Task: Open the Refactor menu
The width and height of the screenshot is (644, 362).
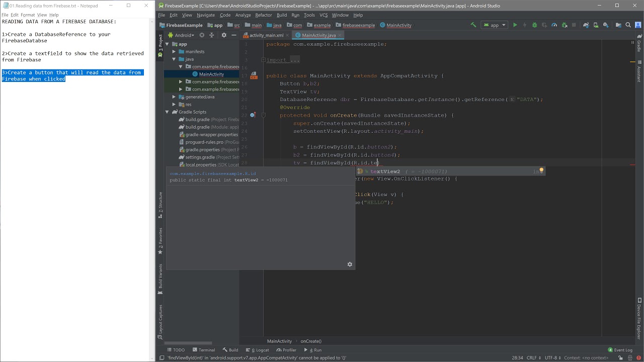Action: (264, 15)
